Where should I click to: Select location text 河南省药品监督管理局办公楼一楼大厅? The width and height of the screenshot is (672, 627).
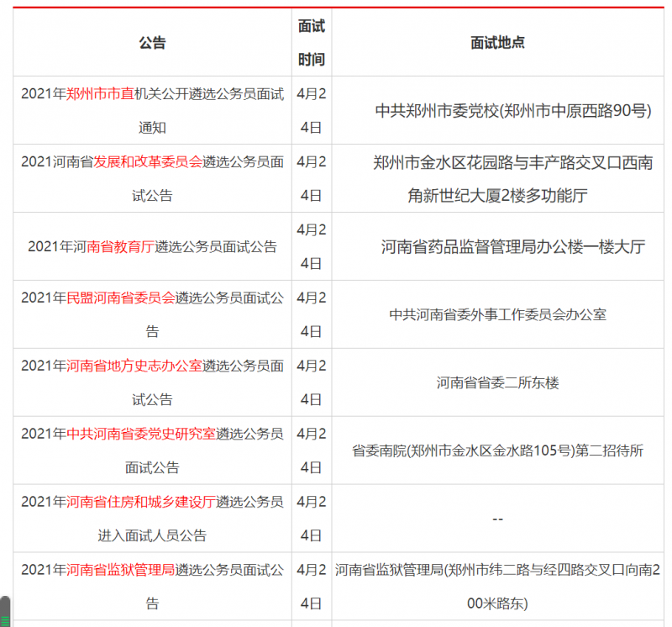513,246
